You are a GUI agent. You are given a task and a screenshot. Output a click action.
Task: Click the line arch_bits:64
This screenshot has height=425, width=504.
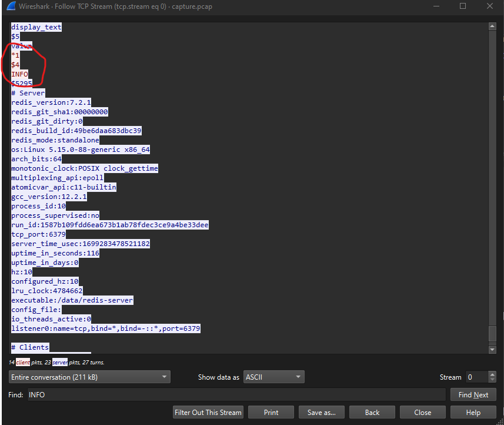coord(36,159)
